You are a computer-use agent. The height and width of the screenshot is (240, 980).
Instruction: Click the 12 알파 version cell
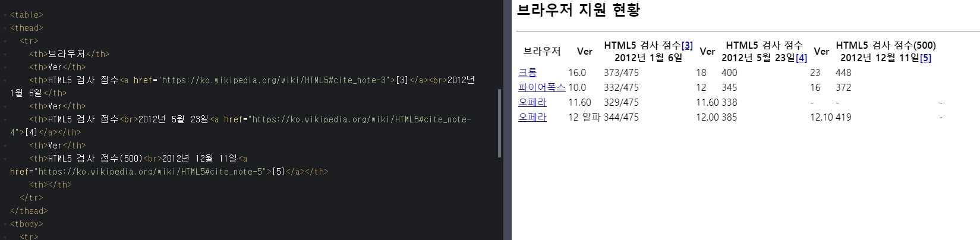pos(585,117)
